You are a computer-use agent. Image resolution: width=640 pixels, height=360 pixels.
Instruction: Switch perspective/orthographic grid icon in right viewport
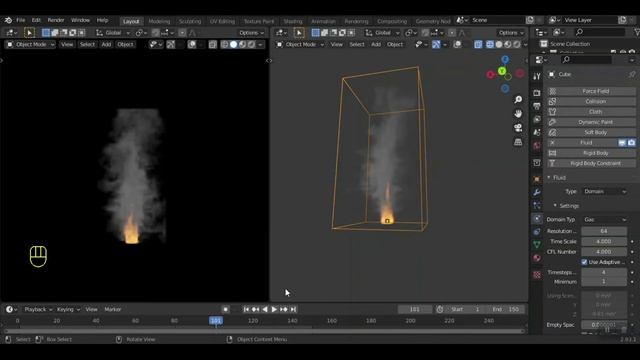[x=518, y=142]
